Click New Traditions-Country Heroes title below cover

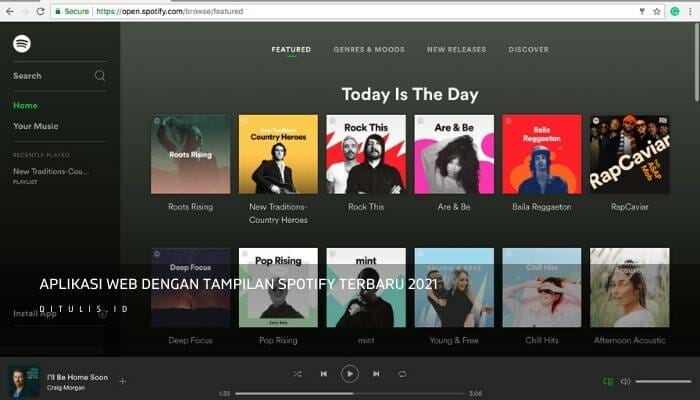[x=278, y=213]
